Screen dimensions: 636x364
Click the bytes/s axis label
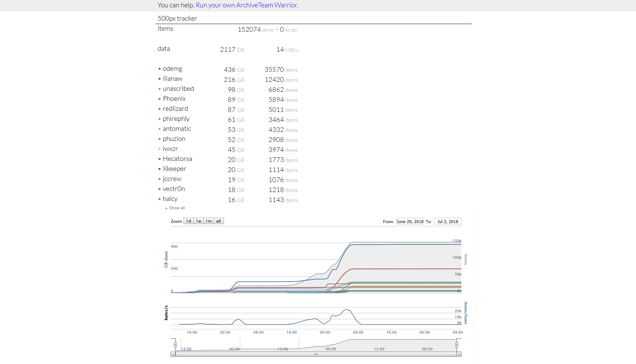click(166, 313)
